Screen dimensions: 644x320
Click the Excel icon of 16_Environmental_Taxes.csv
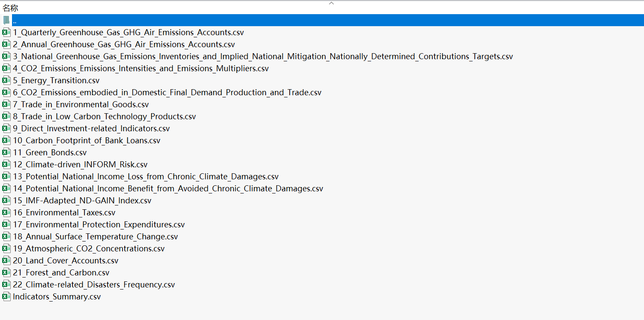click(x=6, y=212)
